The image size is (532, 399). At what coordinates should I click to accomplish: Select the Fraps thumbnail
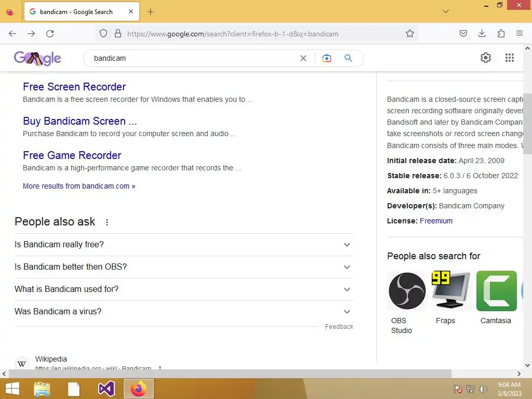tap(451, 291)
